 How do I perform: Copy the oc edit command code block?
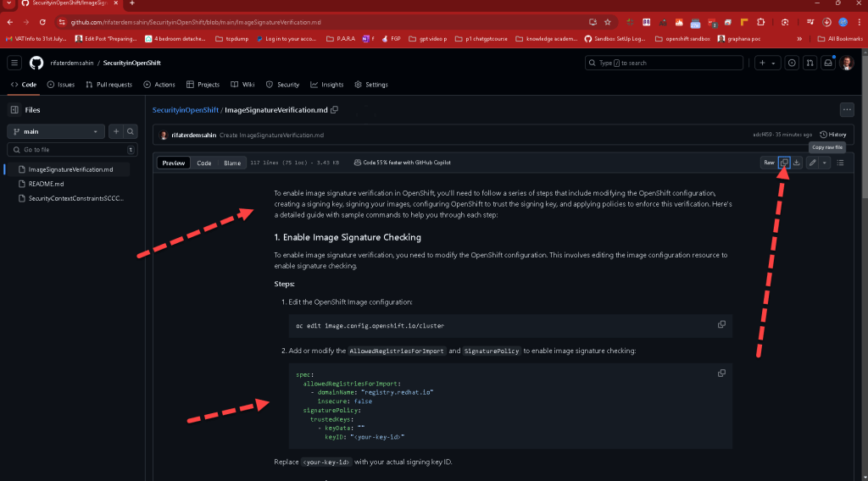[x=721, y=324]
